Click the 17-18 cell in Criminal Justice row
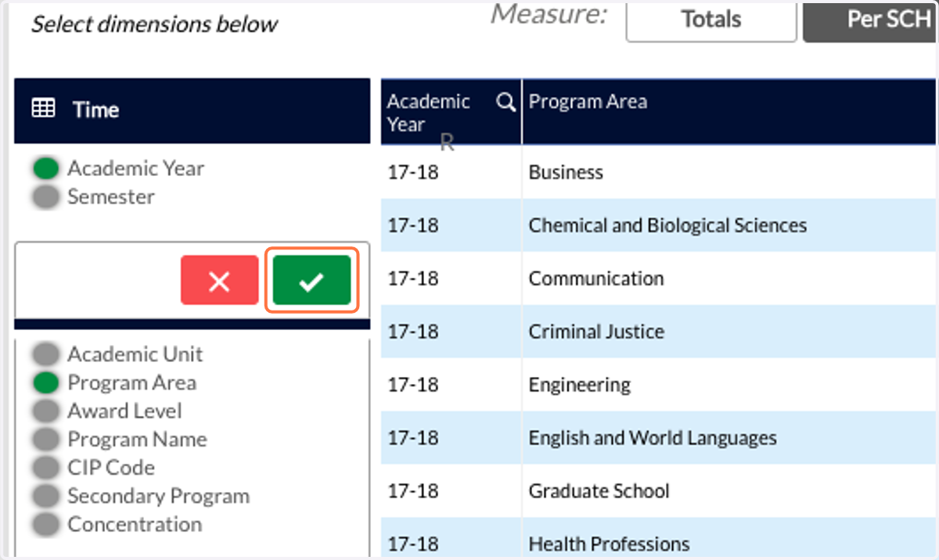 click(x=452, y=332)
